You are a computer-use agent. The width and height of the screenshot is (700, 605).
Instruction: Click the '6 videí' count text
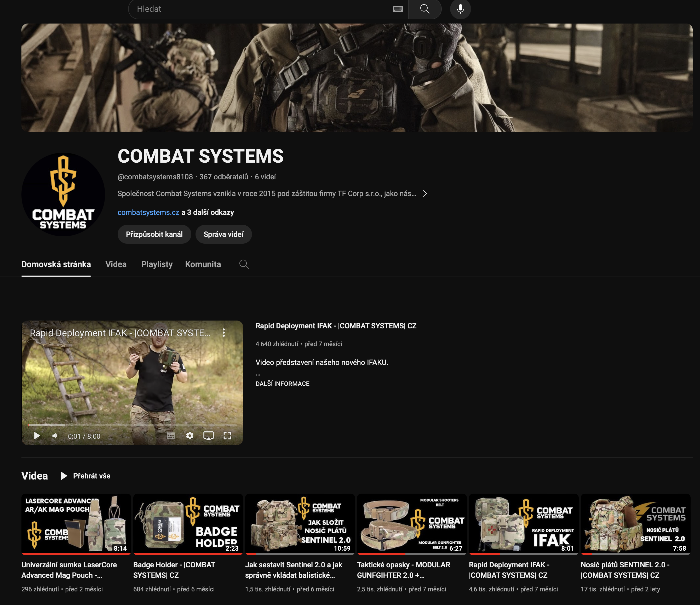click(x=265, y=177)
